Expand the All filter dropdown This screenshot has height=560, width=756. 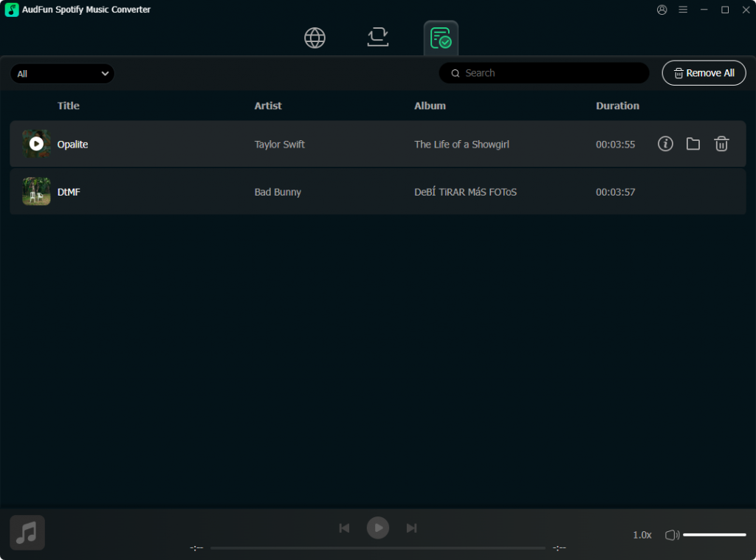pyautogui.click(x=62, y=73)
